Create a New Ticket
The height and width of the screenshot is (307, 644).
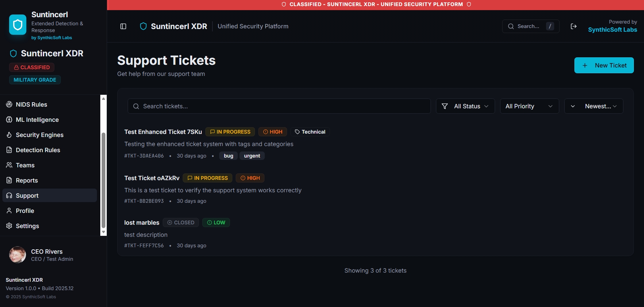coord(604,65)
